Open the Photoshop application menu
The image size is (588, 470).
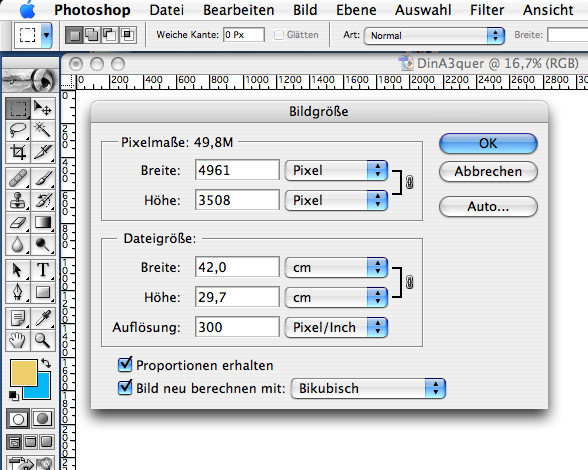pos(92,10)
